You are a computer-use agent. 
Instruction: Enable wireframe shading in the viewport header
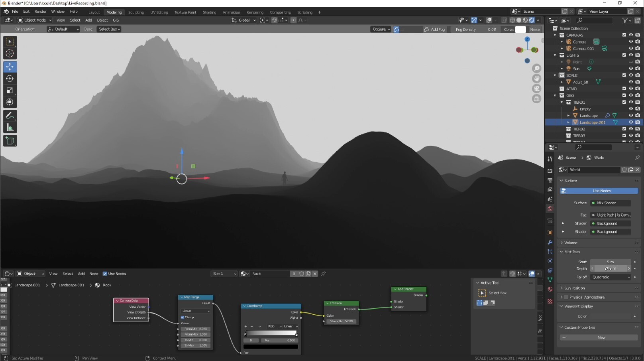[512, 20]
